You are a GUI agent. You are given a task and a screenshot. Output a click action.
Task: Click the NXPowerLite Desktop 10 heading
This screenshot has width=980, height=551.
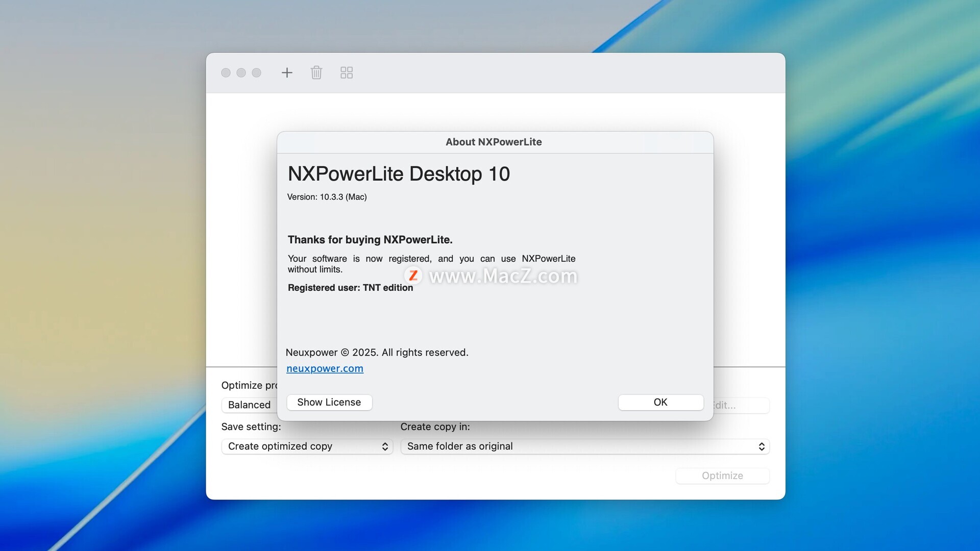pos(399,174)
